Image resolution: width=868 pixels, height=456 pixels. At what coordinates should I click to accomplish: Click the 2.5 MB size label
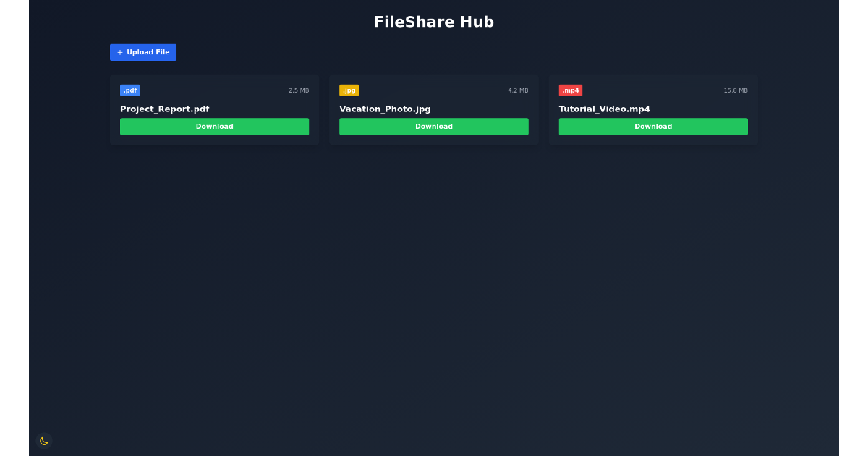(298, 90)
